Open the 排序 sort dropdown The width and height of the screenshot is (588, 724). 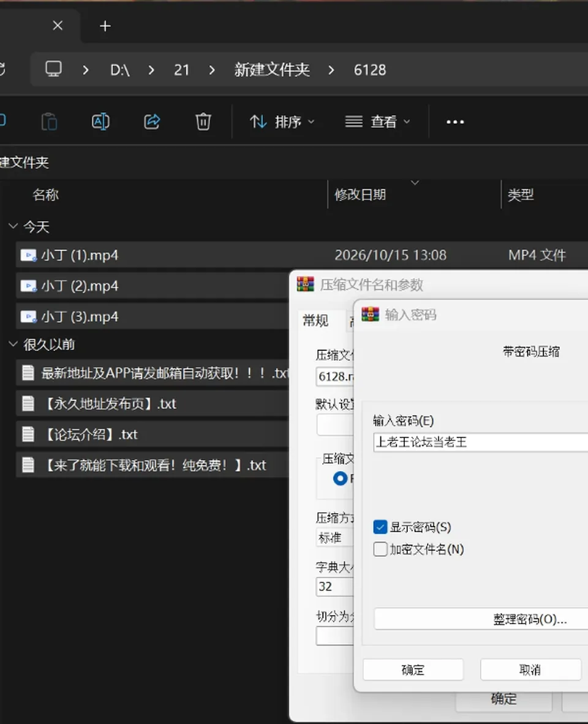pos(282,121)
